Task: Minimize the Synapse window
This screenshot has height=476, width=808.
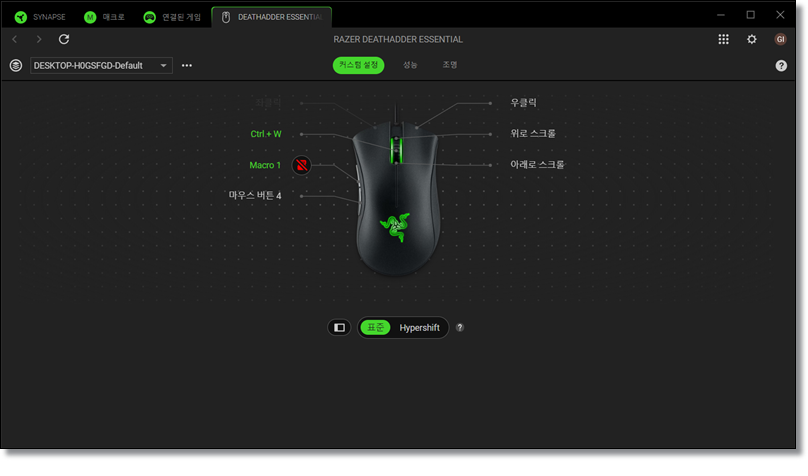Action: coord(721,15)
